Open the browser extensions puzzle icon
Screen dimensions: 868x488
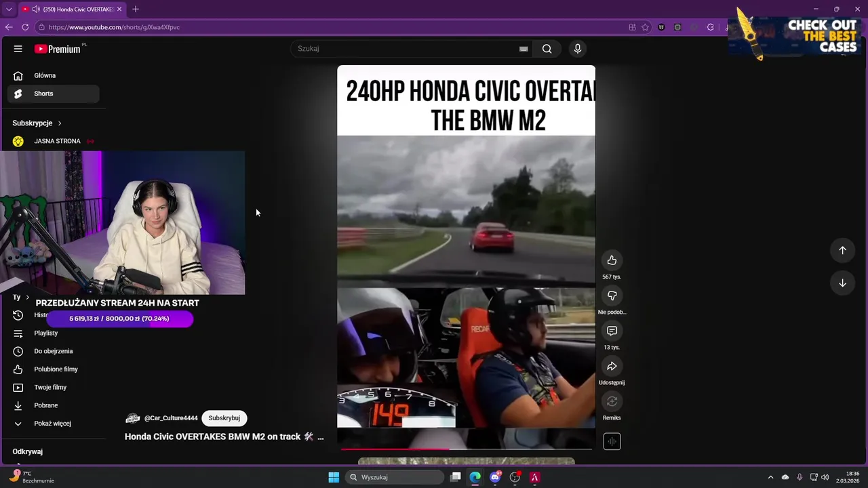pyautogui.click(x=710, y=27)
